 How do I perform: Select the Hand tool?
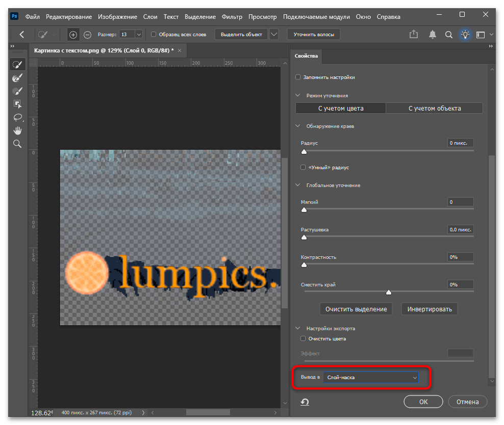point(17,130)
